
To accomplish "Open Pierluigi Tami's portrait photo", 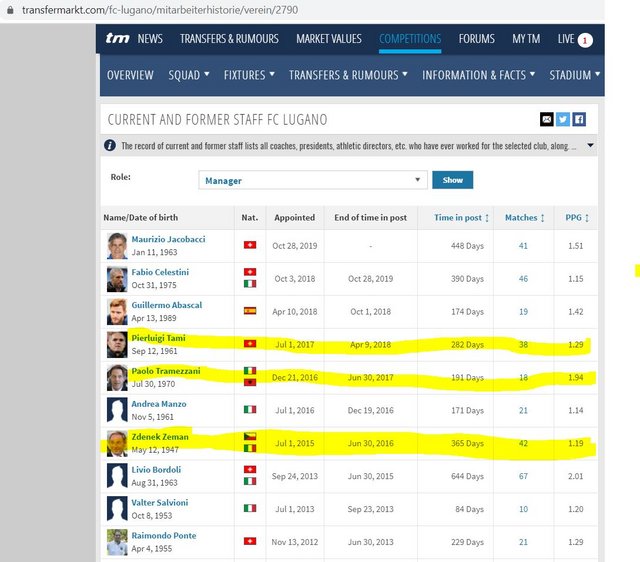I will pos(117,345).
